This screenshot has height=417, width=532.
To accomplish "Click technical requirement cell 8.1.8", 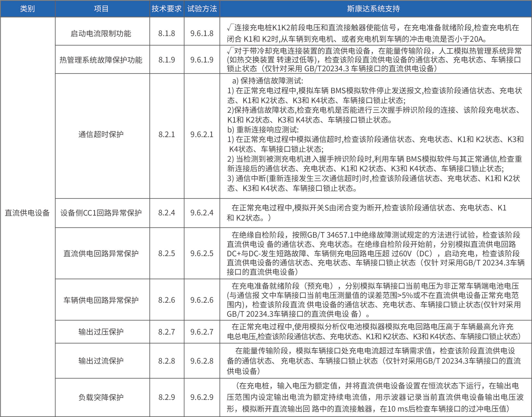I will [167, 33].
